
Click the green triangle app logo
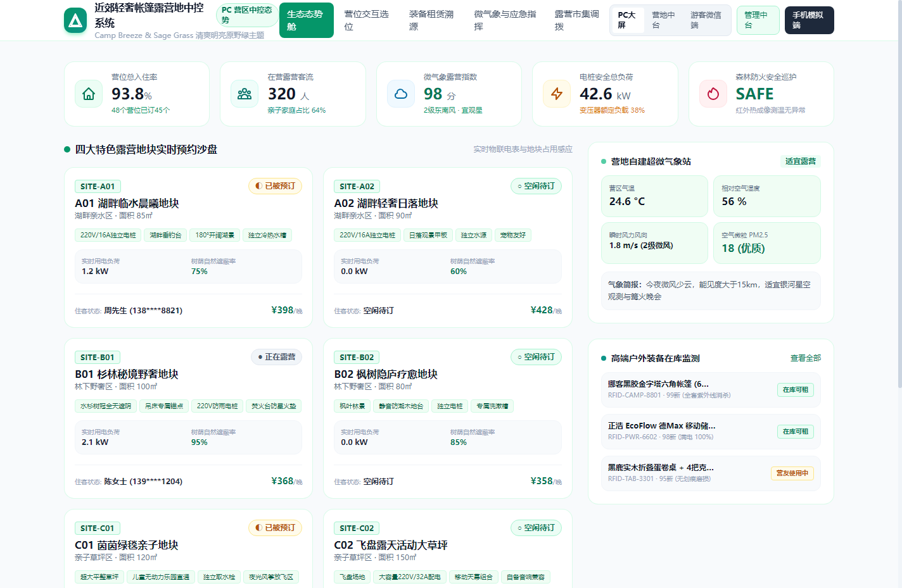[x=75, y=20]
